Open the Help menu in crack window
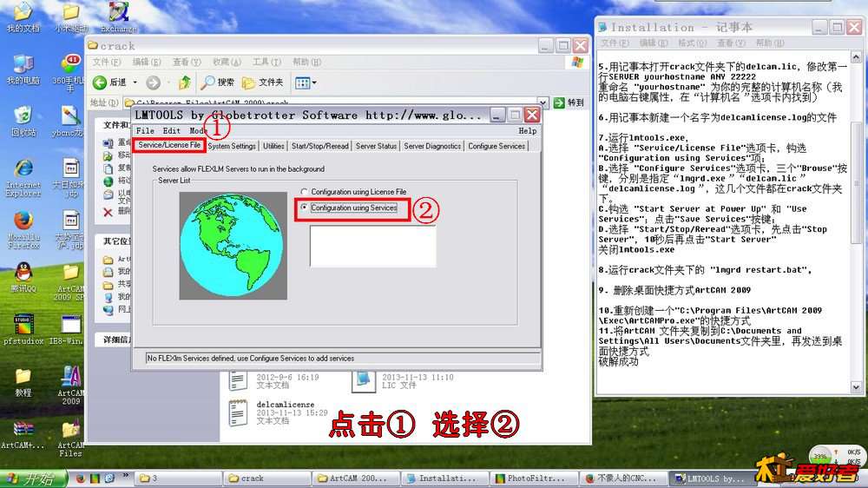 click(306, 62)
